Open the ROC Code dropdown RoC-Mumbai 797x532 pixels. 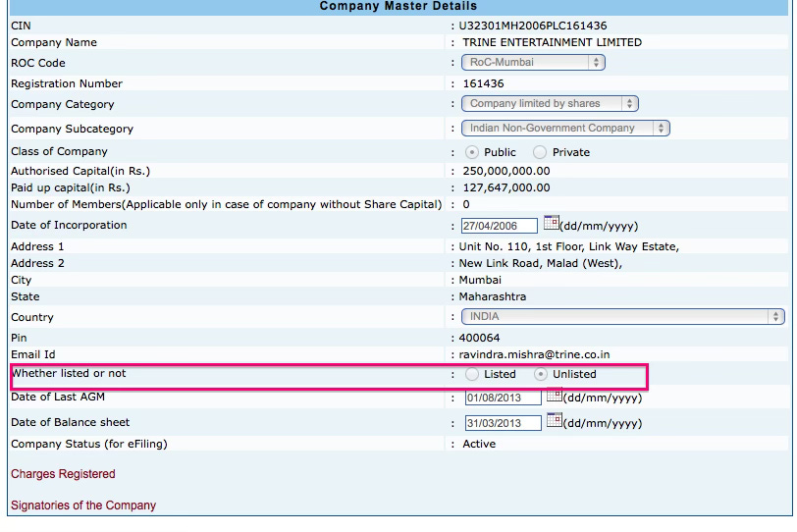point(533,62)
